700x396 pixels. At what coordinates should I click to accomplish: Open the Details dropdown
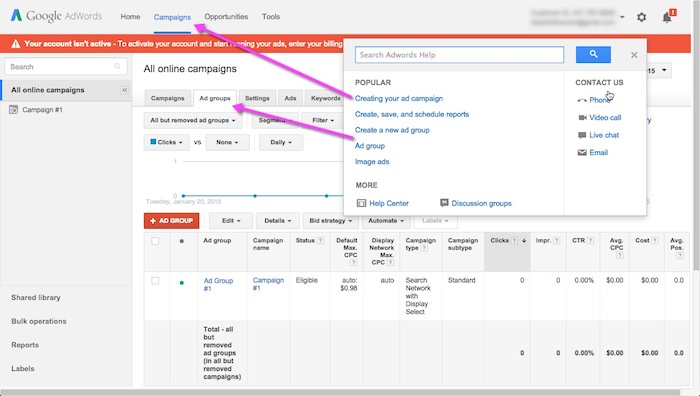tap(277, 221)
